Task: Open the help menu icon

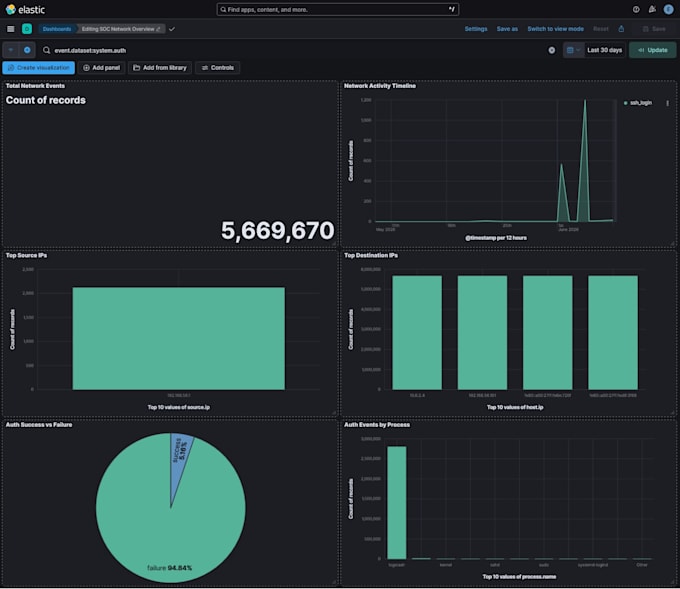Action: click(x=636, y=9)
